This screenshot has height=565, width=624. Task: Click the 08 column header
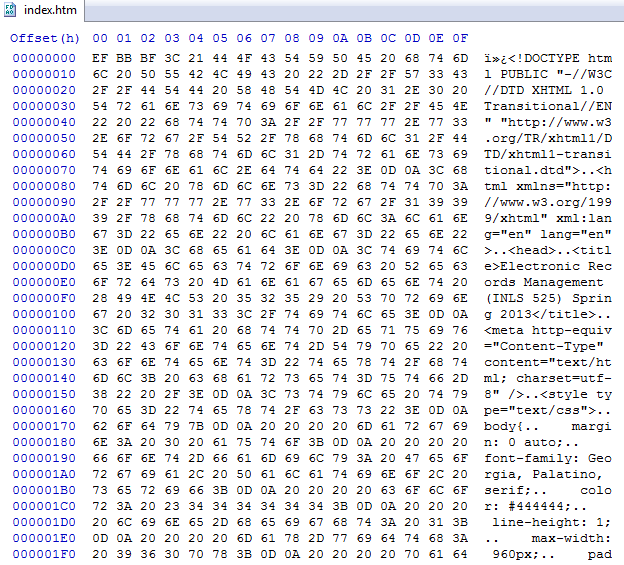291,38
